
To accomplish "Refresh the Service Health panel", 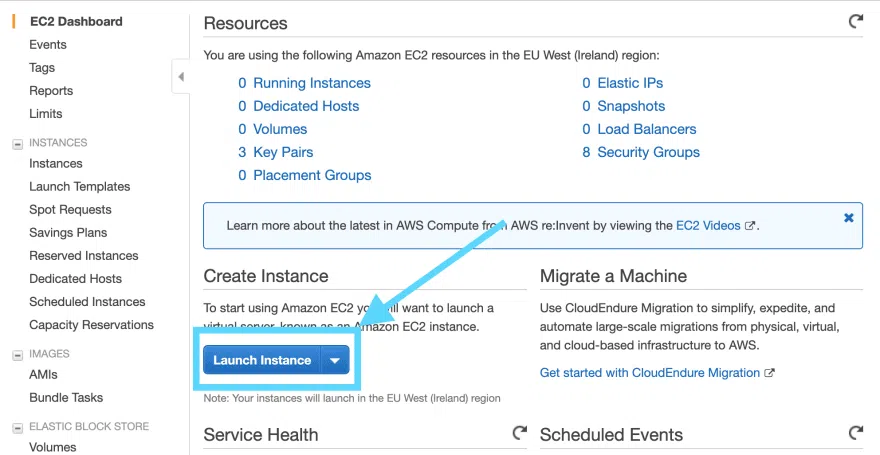I will tap(519, 433).
